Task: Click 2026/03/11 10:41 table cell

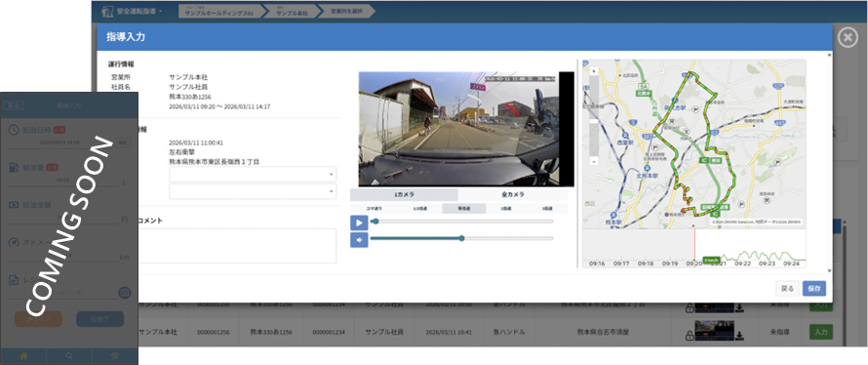Action: [448, 333]
